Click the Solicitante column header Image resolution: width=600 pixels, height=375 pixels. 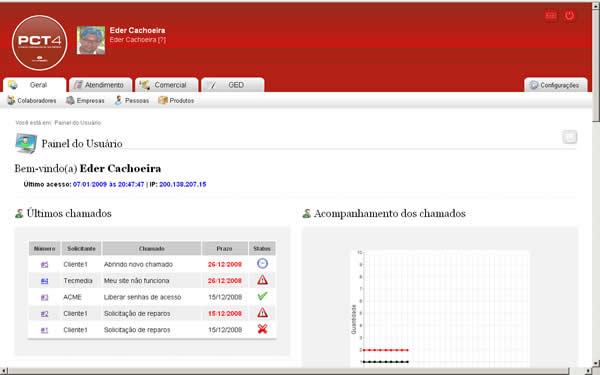coord(81,249)
